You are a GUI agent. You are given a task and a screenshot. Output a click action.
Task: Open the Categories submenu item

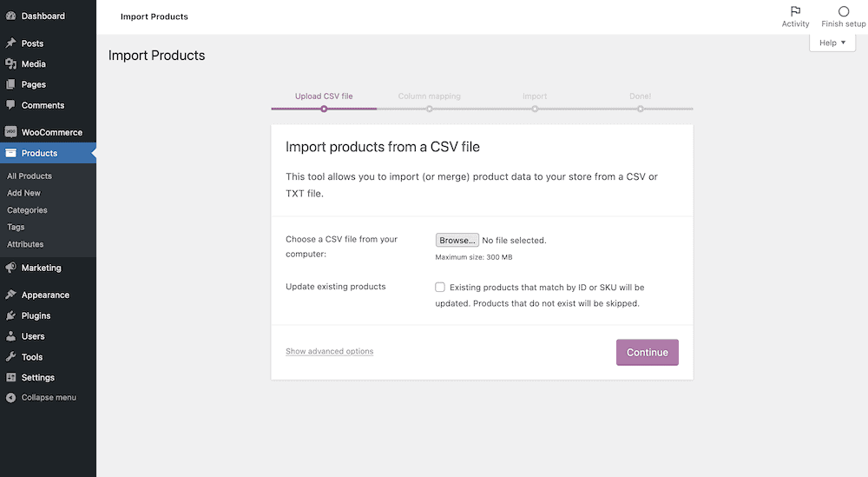tap(27, 210)
